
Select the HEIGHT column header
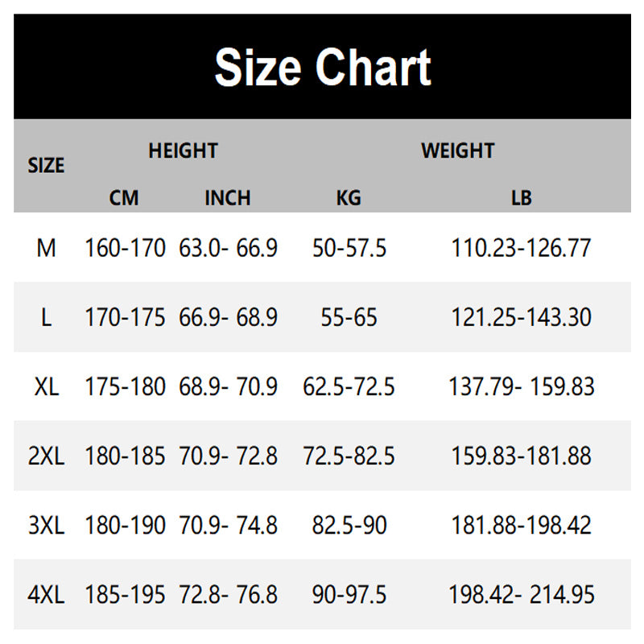click(x=183, y=151)
